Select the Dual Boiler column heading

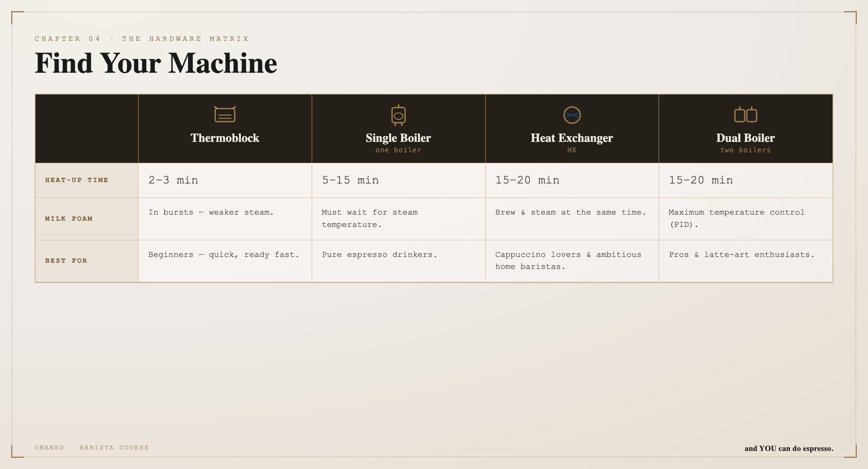[x=745, y=138]
